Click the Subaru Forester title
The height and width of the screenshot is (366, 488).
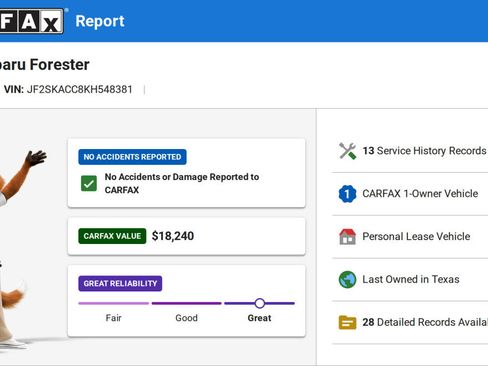(45, 65)
